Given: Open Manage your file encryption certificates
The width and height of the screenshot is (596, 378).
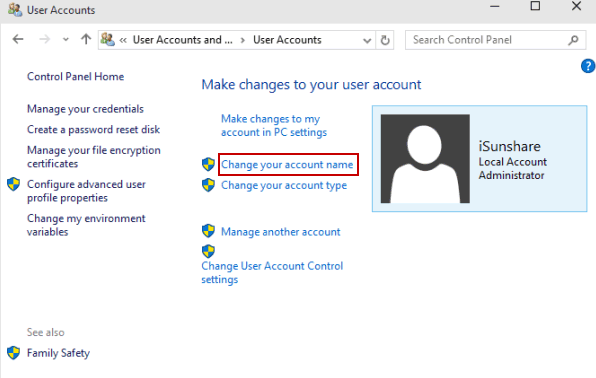Looking at the screenshot, I should point(94,157).
